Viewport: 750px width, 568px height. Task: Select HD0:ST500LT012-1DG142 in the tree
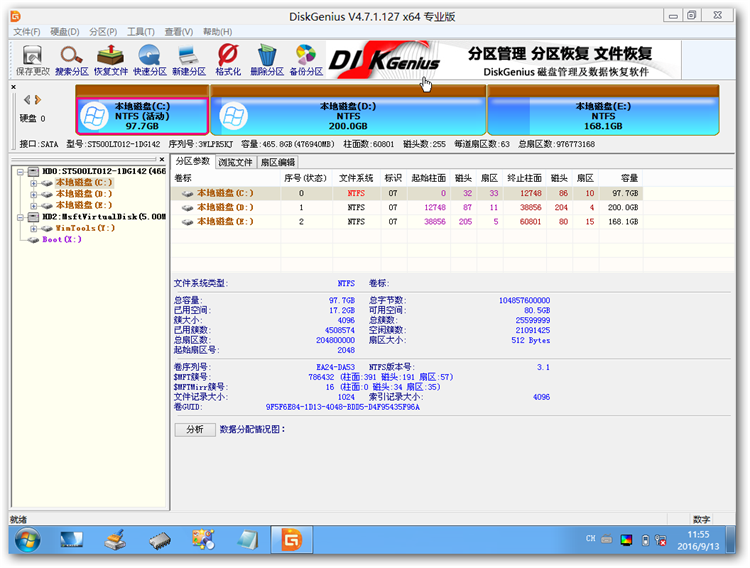click(104, 171)
